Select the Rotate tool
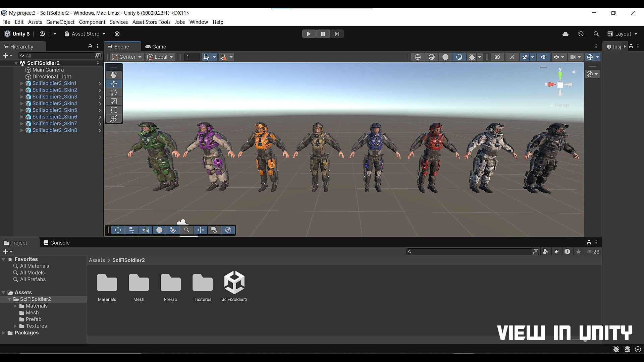Screen dimensions: 644x362 114,93
